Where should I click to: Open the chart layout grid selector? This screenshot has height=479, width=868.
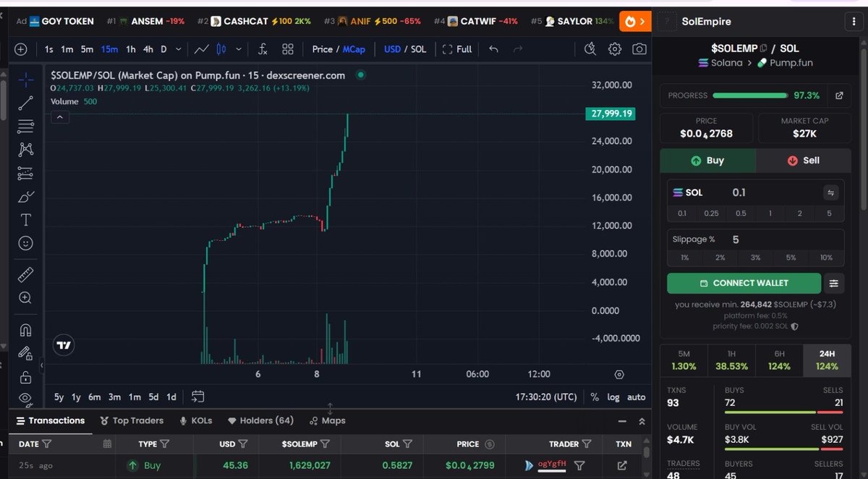[288, 49]
